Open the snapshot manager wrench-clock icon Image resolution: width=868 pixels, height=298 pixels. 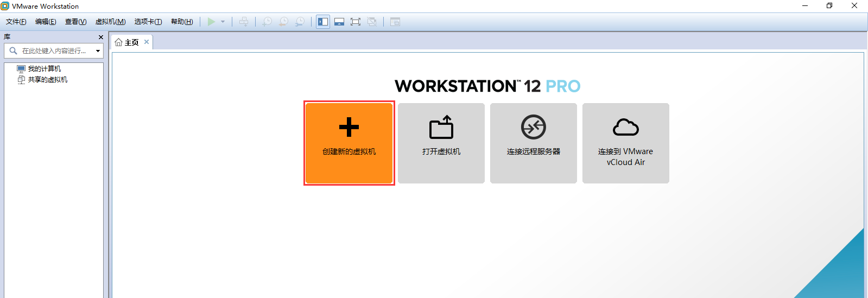click(x=300, y=22)
